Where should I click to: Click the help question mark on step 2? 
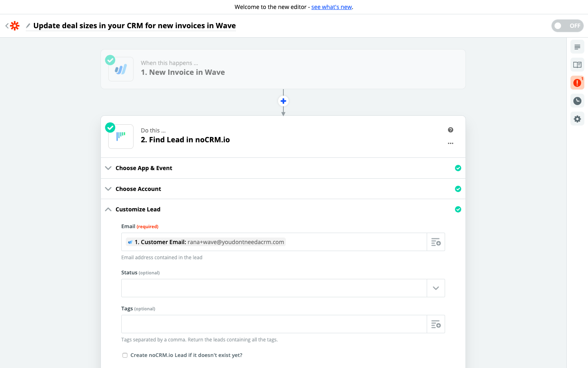tap(450, 130)
